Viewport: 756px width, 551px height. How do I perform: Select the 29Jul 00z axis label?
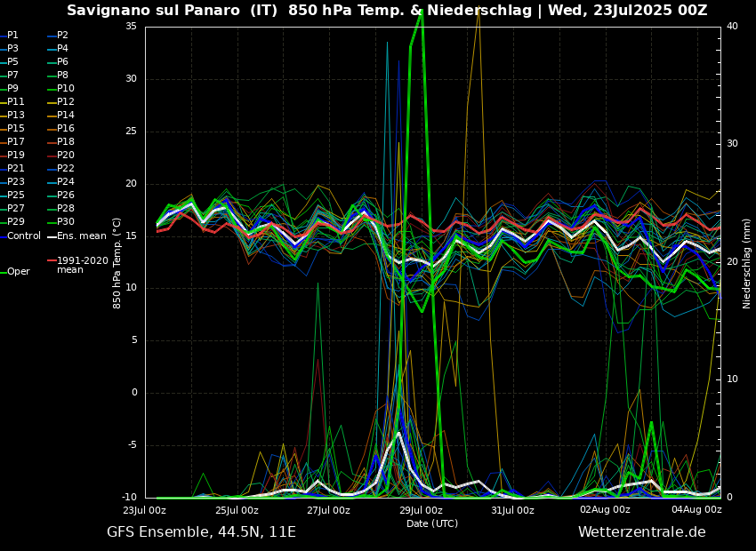tap(421, 510)
